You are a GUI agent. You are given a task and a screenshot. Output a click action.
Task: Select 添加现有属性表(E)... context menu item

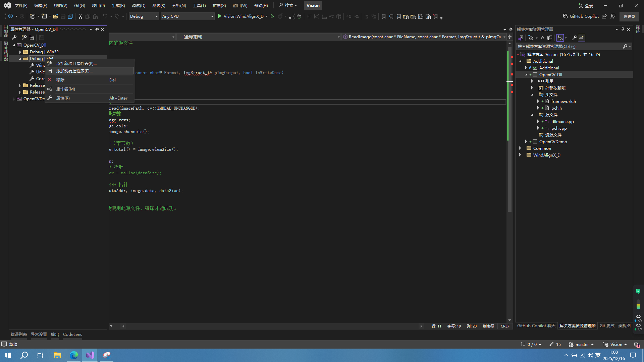pos(74,71)
